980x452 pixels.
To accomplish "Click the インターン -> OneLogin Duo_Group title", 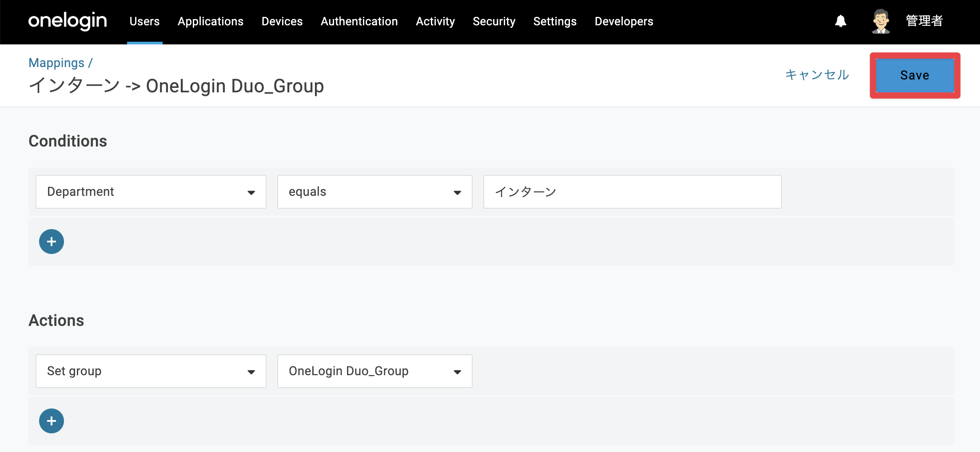I will pyautogui.click(x=176, y=86).
